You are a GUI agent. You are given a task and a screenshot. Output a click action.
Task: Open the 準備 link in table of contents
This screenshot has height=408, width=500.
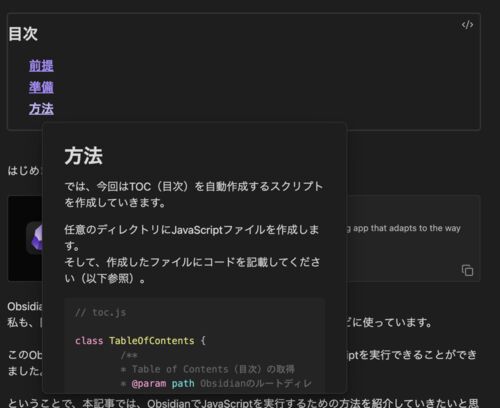[x=41, y=87]
